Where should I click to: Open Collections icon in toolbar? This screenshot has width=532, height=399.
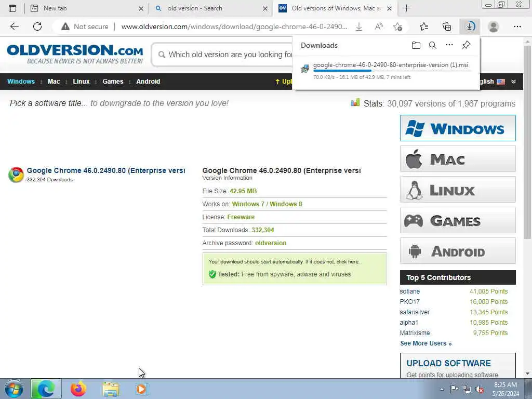pos(447,26)
